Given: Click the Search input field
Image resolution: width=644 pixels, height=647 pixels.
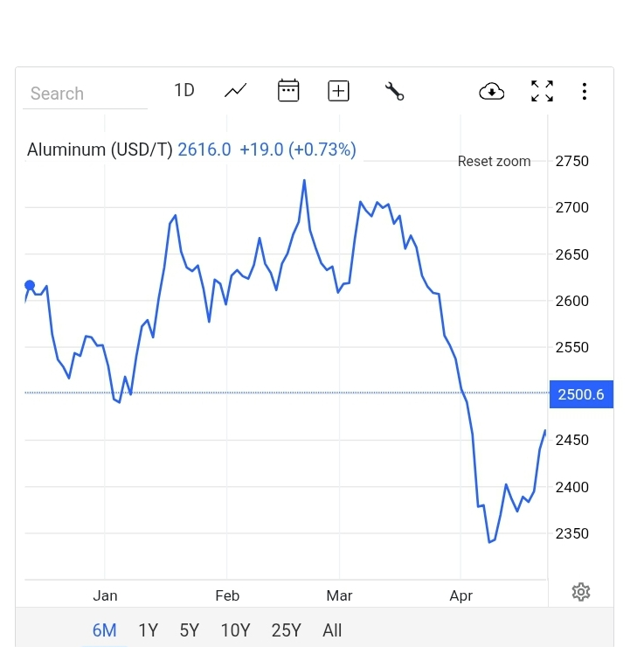Looking at the screenshot, I should [x=85, y=94].
